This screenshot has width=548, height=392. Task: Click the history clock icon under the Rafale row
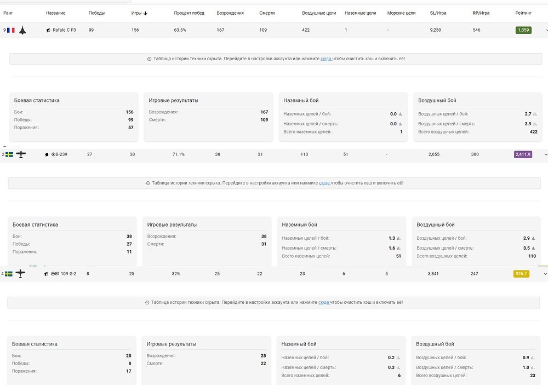[x=149, y=59]
